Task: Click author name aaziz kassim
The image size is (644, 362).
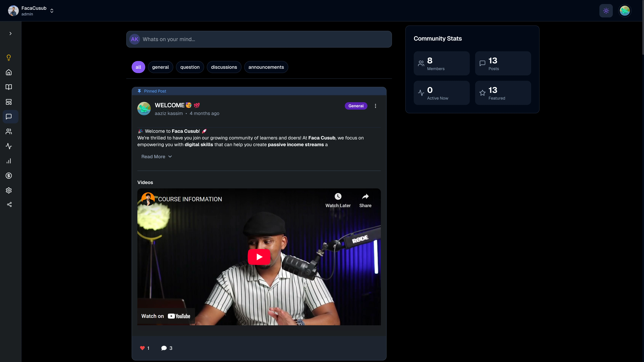Action: click(169, 113)
